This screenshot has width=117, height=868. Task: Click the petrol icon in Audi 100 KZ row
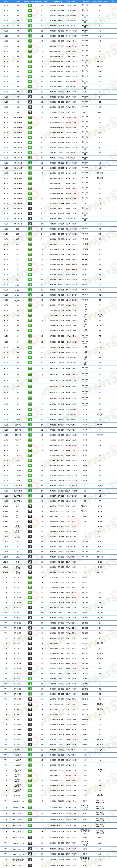point(30,41)
